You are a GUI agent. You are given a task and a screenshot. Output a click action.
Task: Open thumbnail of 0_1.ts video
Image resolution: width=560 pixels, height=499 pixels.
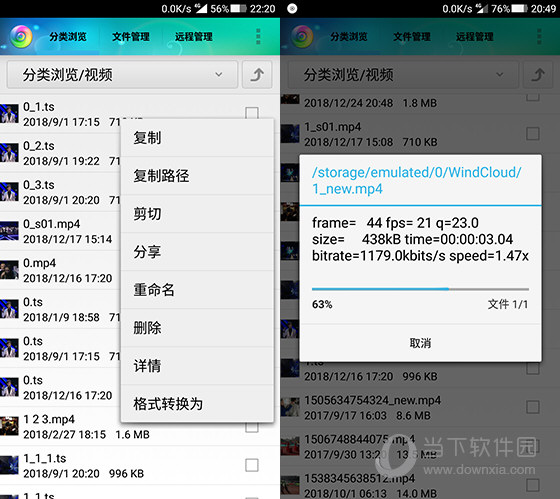(x=9, y=114)
